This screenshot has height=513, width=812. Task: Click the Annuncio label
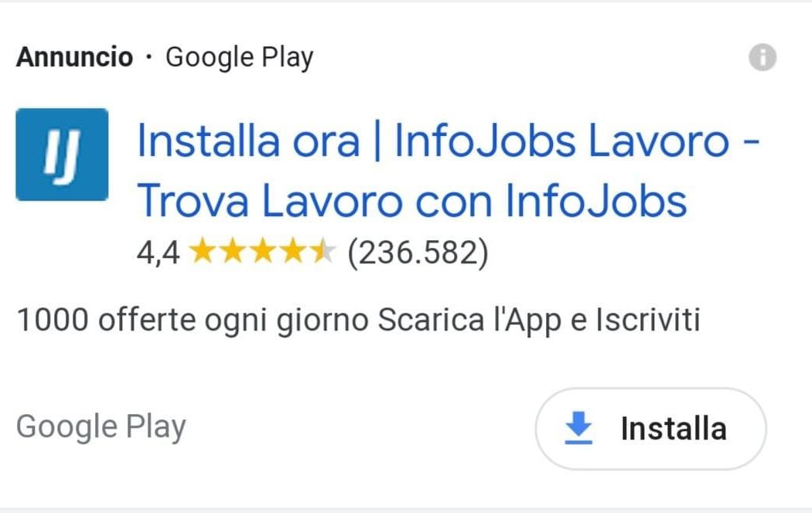pos(74,56)
